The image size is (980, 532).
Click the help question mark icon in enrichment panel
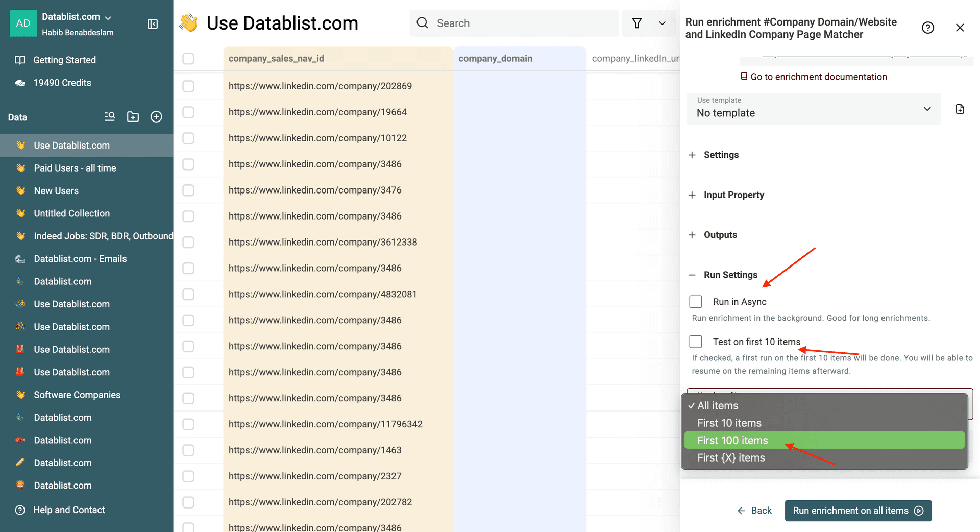927,28
